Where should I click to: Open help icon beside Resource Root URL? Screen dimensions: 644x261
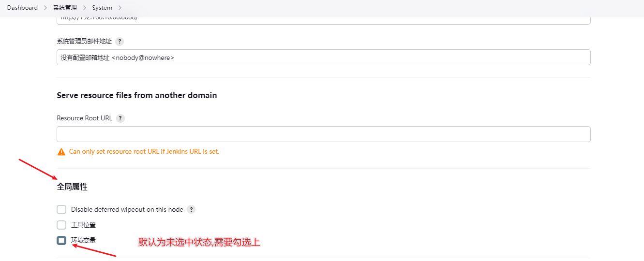pyautogui.click(x=120, y=118)
